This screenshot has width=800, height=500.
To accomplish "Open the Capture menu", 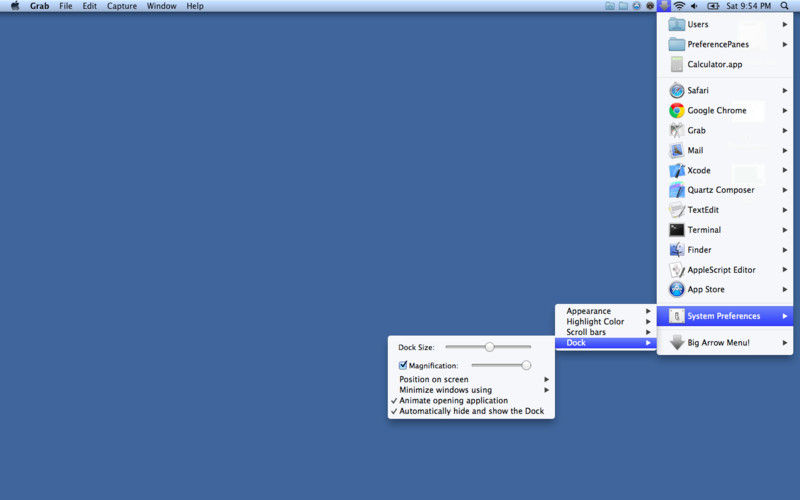I will tap(121, 6).
